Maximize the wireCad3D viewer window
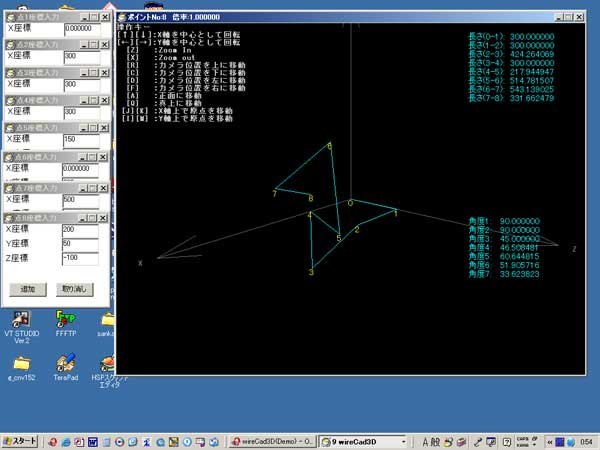 click(570, 18)
